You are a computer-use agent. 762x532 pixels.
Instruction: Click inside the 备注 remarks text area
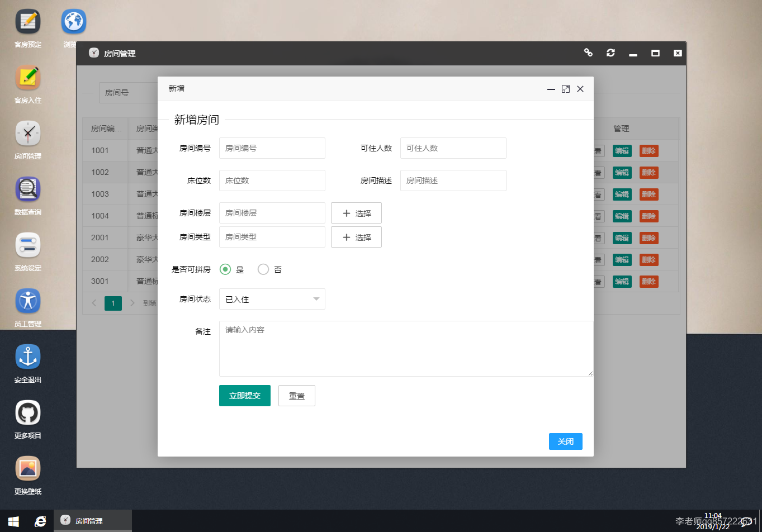[405, 349]
